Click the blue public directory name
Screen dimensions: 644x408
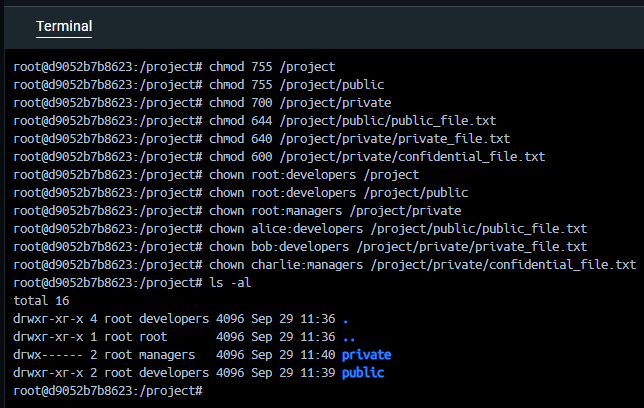point(362,373)
